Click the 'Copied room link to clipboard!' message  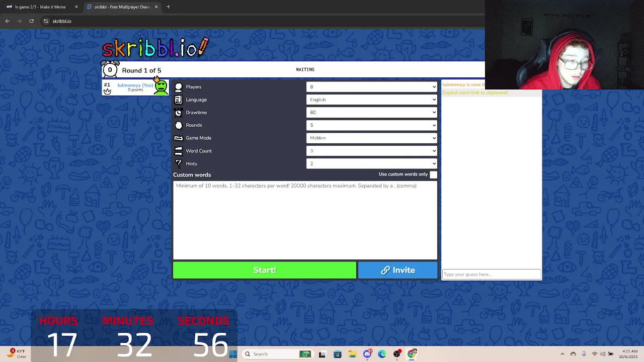coord(475,93)
